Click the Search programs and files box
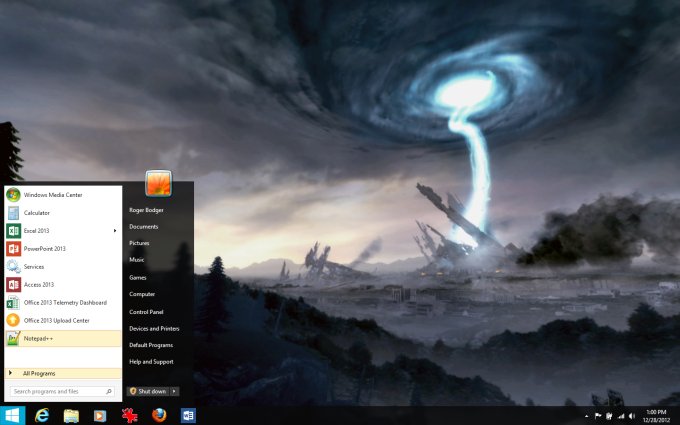Viewport: 680px width, 425px height. (62, 391)
